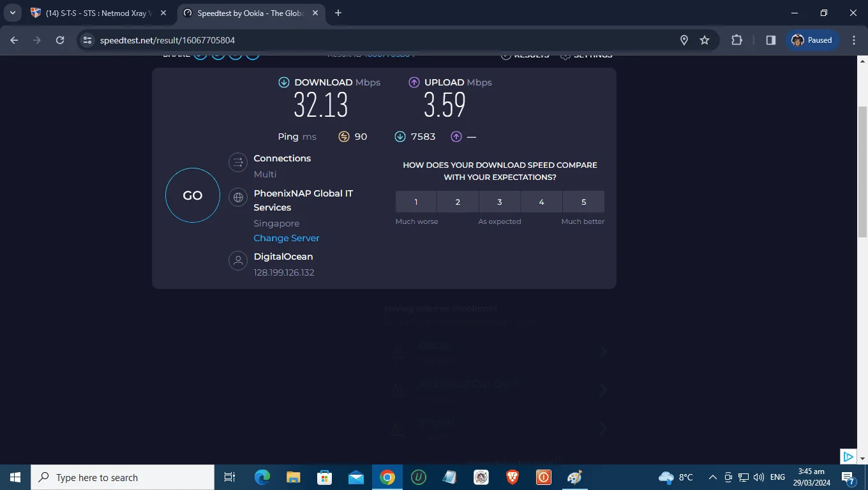
Task: Click the ENG language indicator
Action: pyautogui.click(x=777, y=477)
